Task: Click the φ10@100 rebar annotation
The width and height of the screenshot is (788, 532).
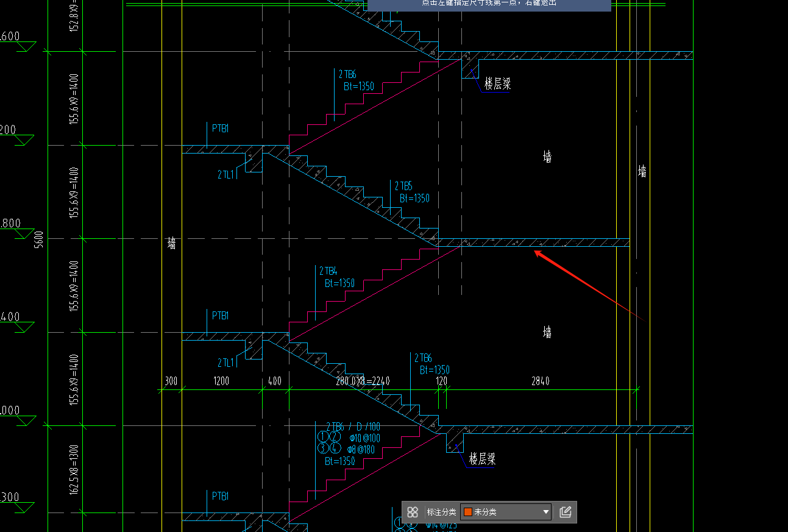Action: click(364, 438)
